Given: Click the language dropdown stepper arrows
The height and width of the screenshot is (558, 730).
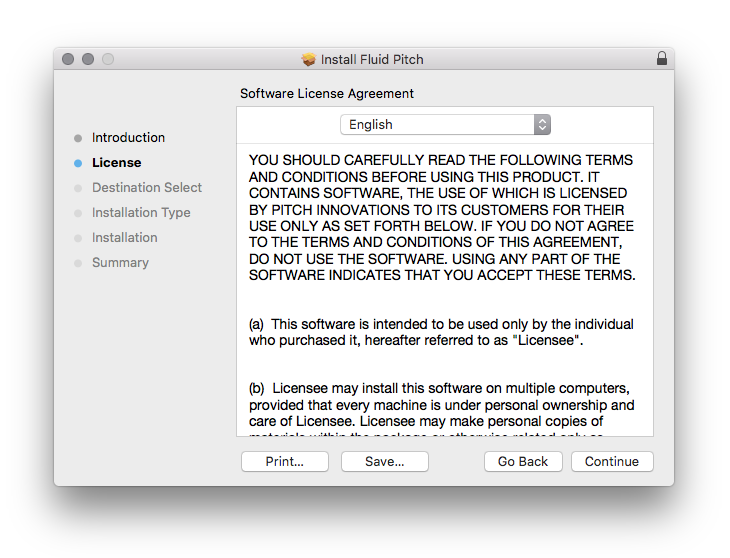Looking at the screenshot, I should [x=542, y=125].
